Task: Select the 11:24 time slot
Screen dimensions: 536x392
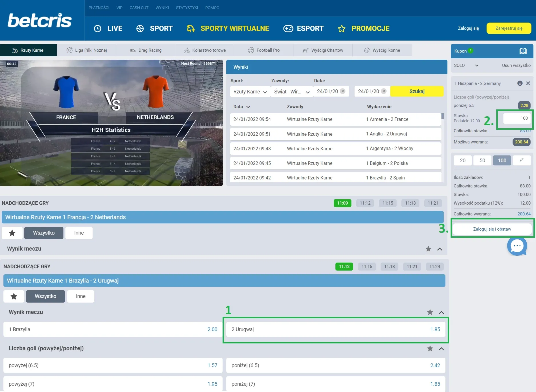Action: 435,267
